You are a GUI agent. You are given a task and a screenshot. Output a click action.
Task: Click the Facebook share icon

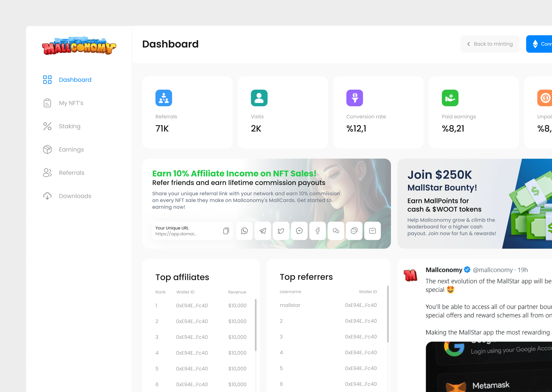(318, 231)
